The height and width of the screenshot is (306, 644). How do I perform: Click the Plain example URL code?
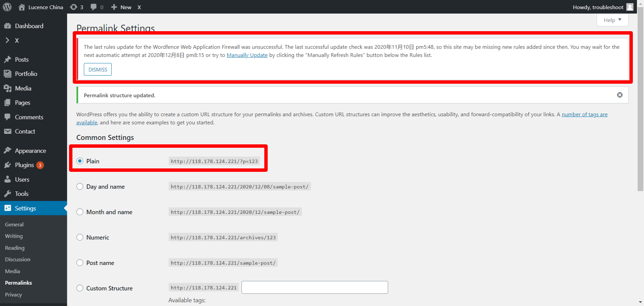(214, 161)
